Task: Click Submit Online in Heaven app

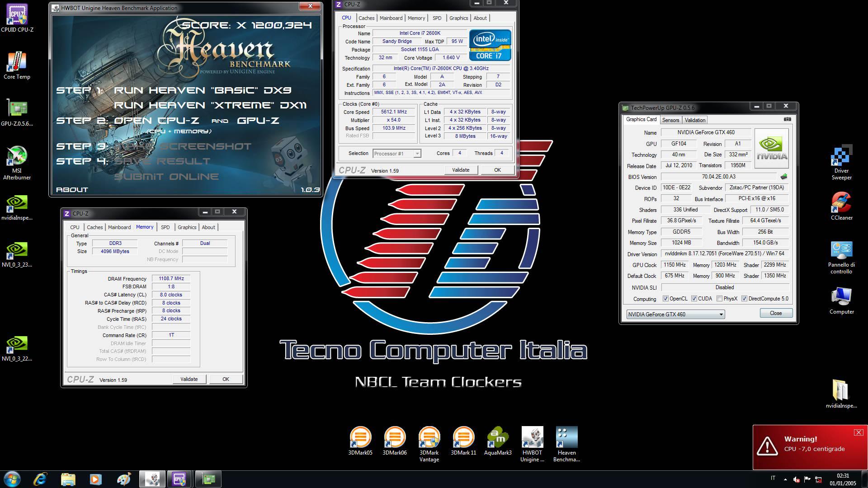Action: [x=166, y=177]
